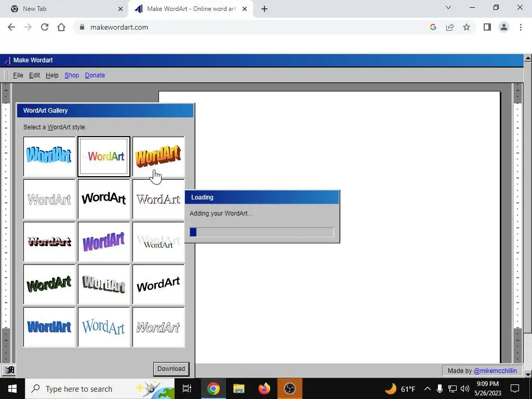The width and height of the screenshot is (532, 399).
Task: Close the New Tab browser tab
Action: [x=121, y=9]
